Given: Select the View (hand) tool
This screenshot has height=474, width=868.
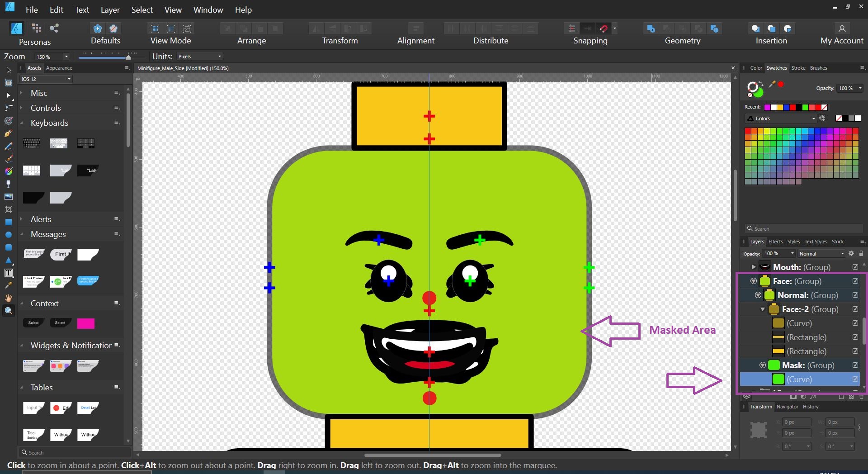Looking at the screenshot, I should [8, 298].
